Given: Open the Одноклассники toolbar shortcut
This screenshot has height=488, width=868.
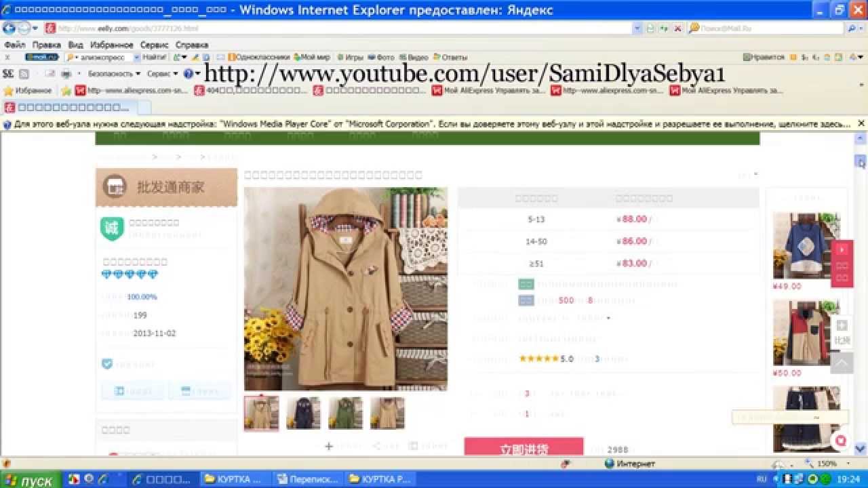Looking at the screenshot, I should pyautogui.click(x=259, y=58).
